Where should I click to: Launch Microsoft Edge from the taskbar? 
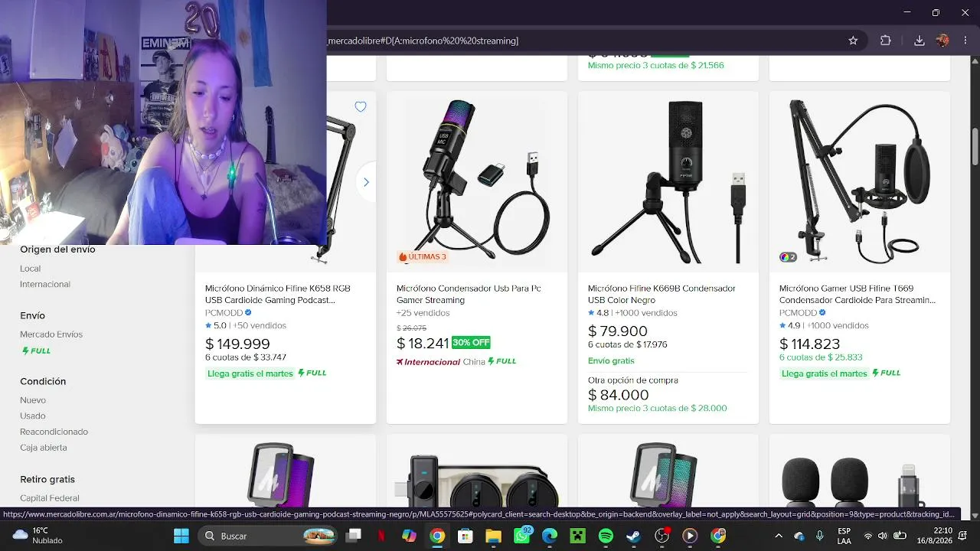point(550,536)
